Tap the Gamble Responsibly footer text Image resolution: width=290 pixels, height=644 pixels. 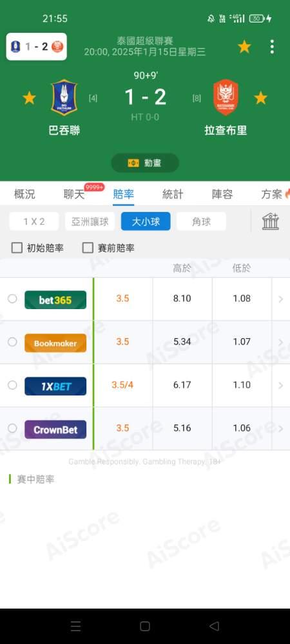145,462
